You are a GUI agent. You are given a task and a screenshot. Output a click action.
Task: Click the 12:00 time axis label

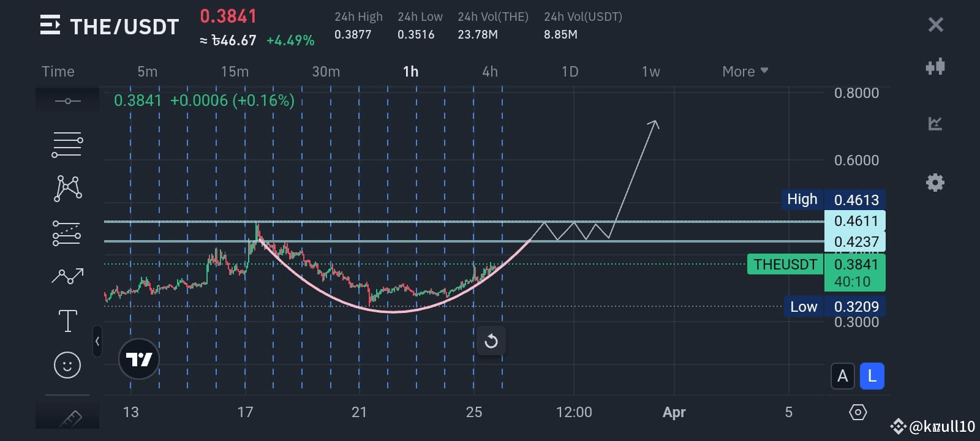coord(574,412)
